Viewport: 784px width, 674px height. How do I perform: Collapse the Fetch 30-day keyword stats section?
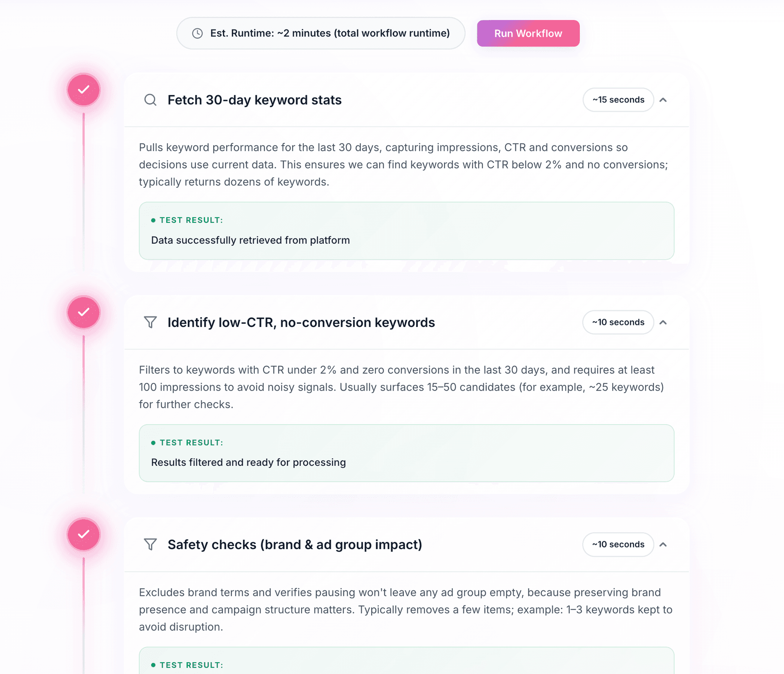664,100
